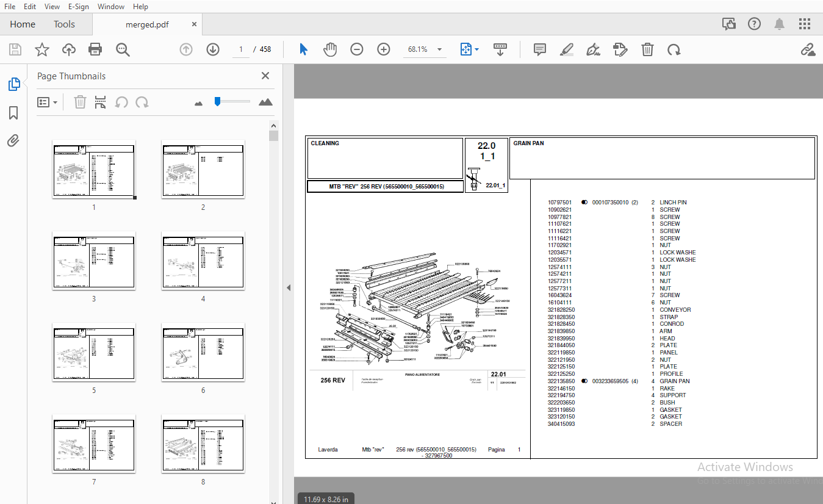Activate the selection arrow tool
Viewport: 823px width, 504px height.
303,49
